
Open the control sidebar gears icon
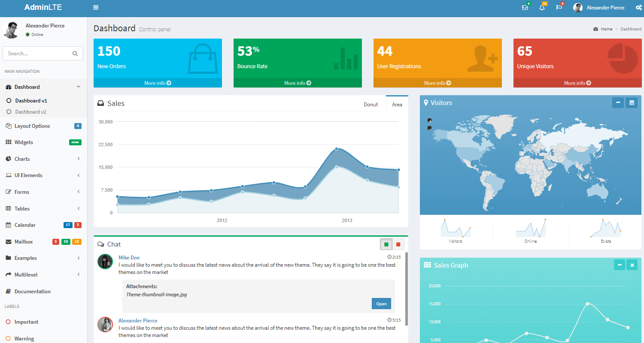[639, 7]
